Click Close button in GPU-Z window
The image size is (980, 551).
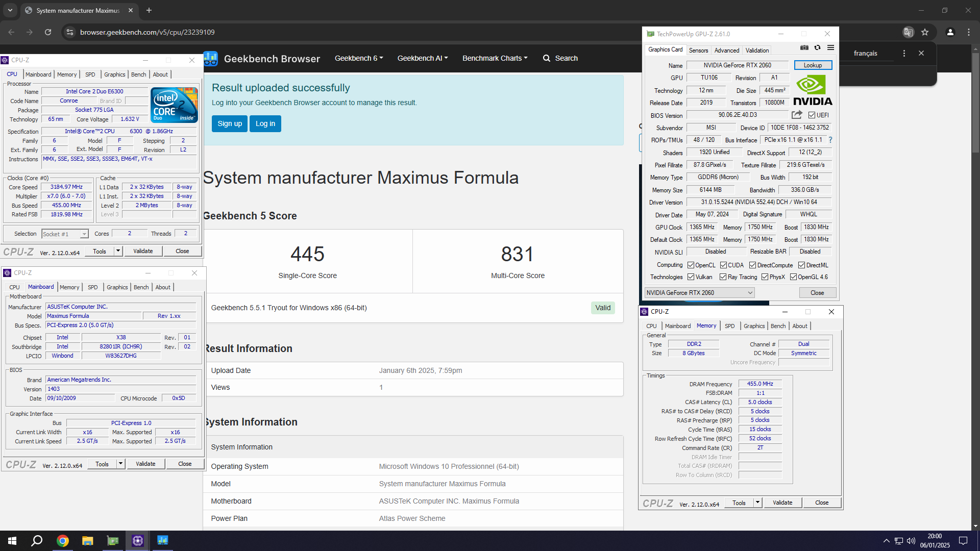(x=817, y=293)
